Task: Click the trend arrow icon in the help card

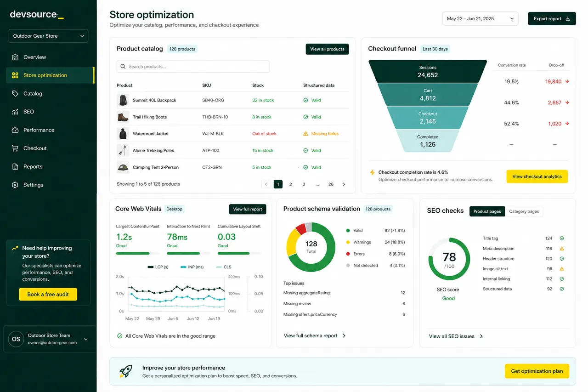Action: pos(15,248)
